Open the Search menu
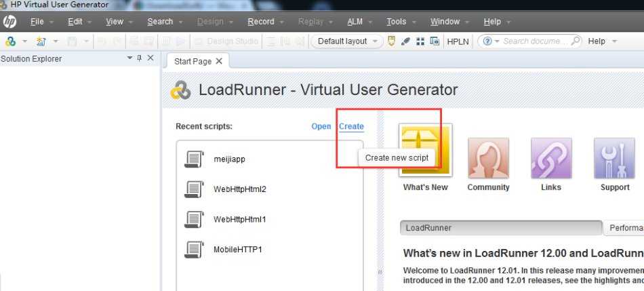 click(x=160, y=22)
